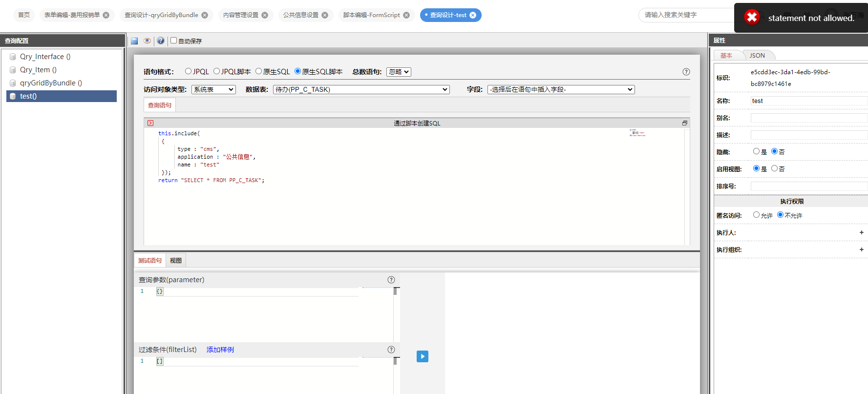Open help for 查询参数(parameter)
Image resolution: width=868 pixels, height=394 pixels.
391,280
